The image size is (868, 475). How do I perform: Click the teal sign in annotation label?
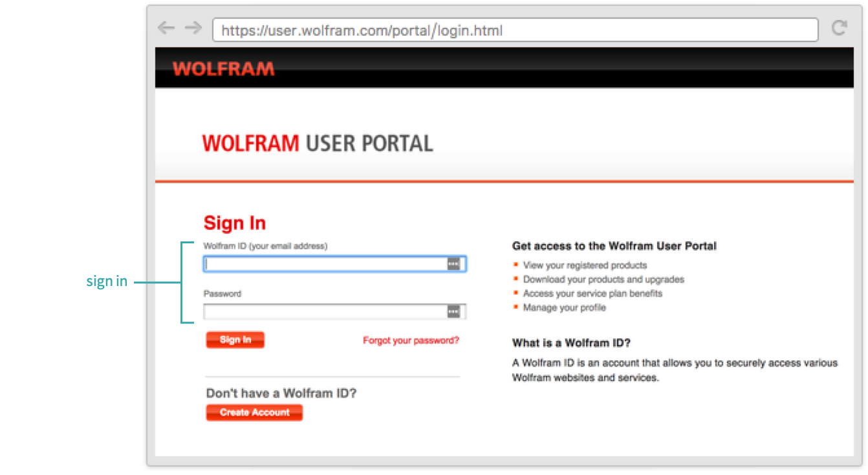coord(107,282)
